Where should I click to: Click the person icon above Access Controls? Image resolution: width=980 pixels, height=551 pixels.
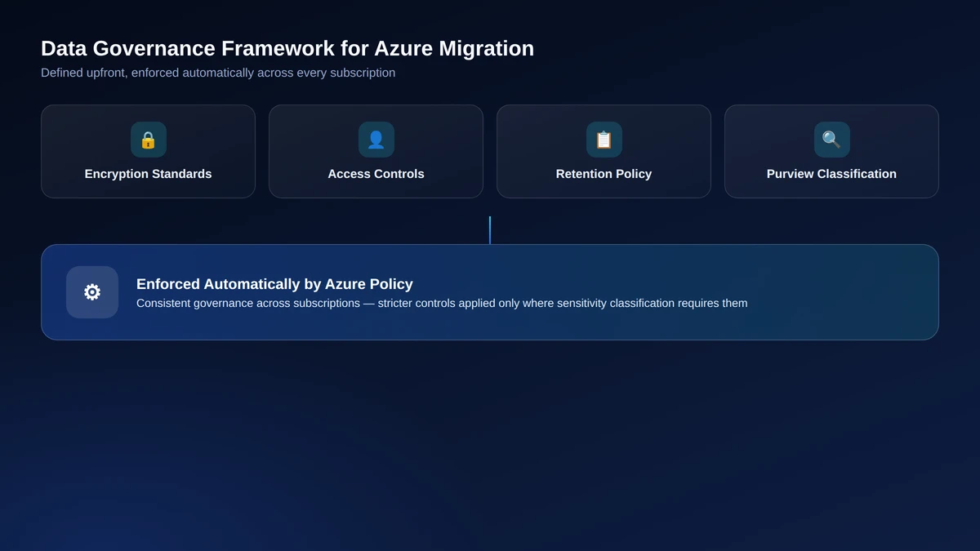376,140
